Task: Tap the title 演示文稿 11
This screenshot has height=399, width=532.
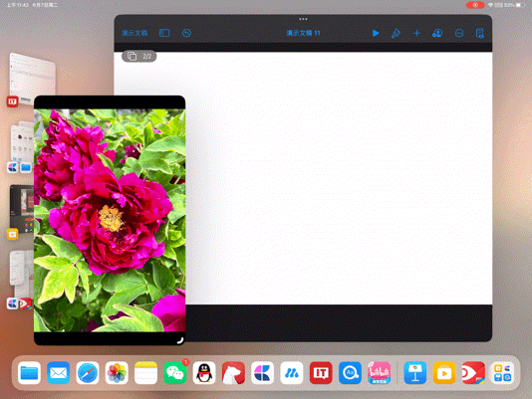Action: [x=303, y=33]
